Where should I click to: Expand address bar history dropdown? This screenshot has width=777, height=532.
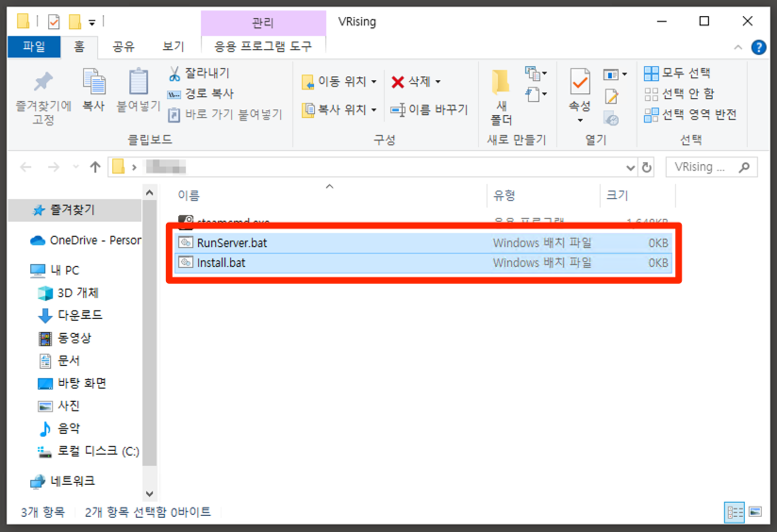tap(630, 168)
